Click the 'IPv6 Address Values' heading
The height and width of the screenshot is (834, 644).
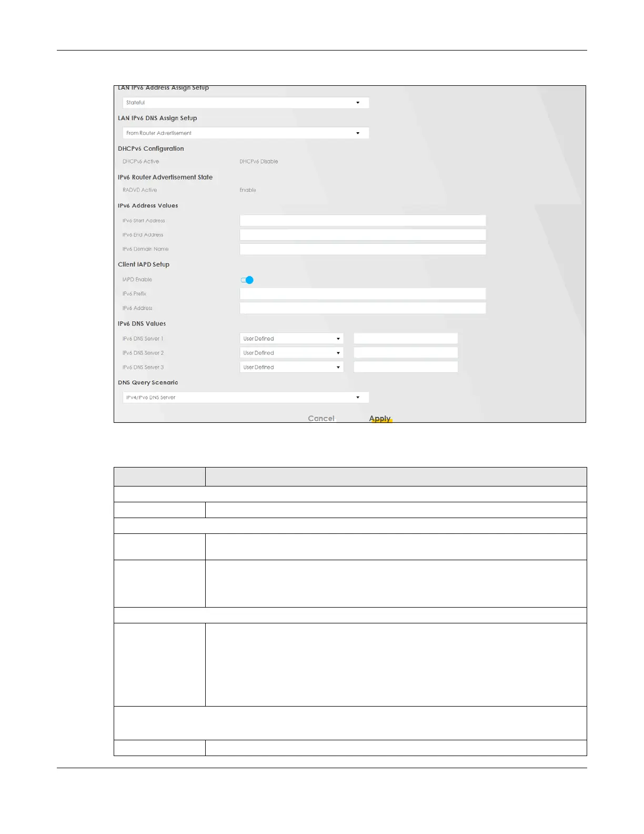pos(148,206)
